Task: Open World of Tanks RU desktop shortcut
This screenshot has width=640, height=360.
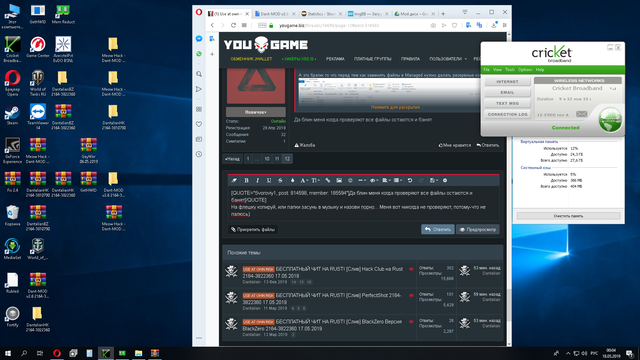Action: 38,83
